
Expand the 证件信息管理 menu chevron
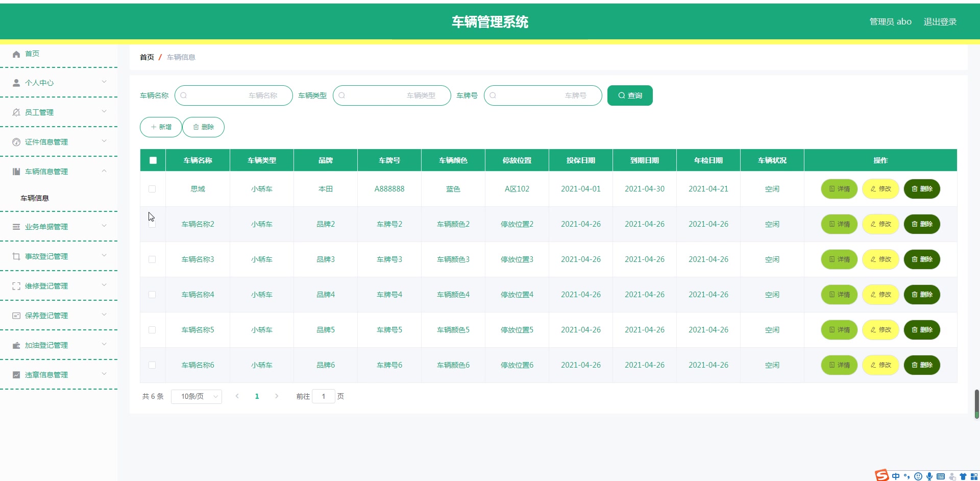point(104,141)
